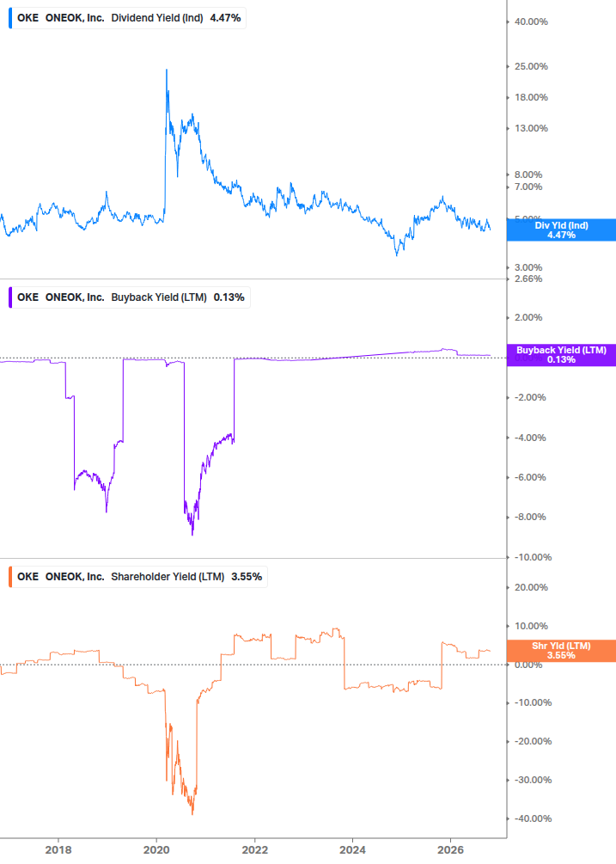Click the OKE Shareholder Yield (LTM) legend label
Viewport: 616px width, 864px height.
tap(138, 577)
